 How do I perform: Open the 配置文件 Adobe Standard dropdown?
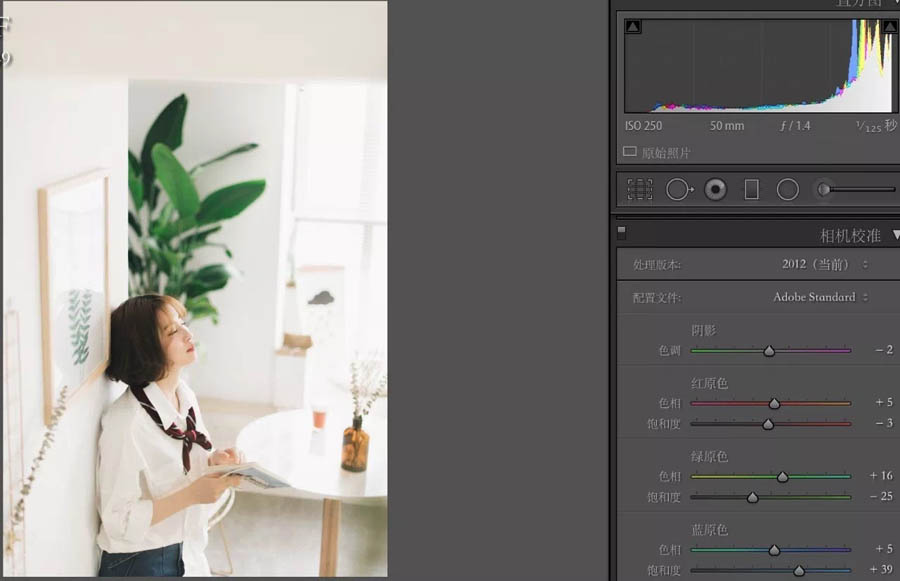coord(820,297)
